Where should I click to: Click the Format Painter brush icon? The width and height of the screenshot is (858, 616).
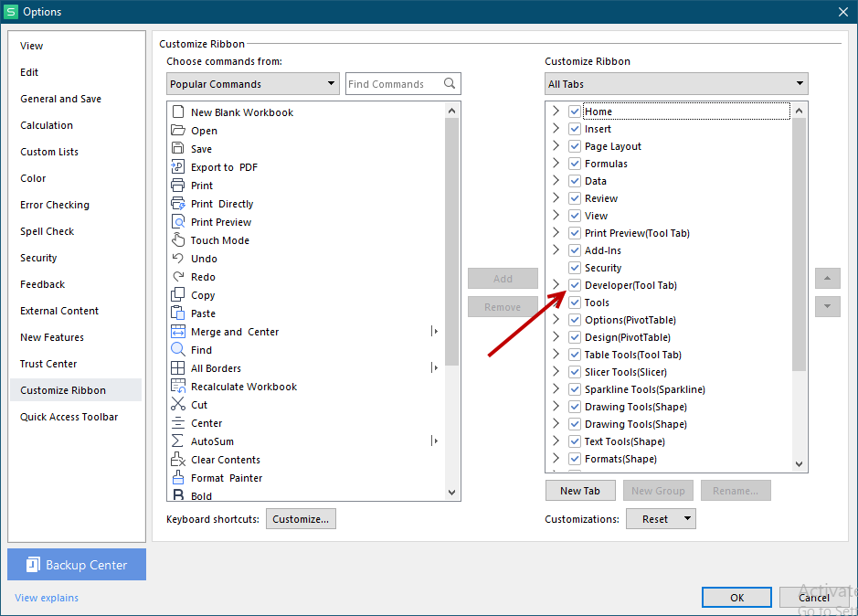tap(178, 478)
